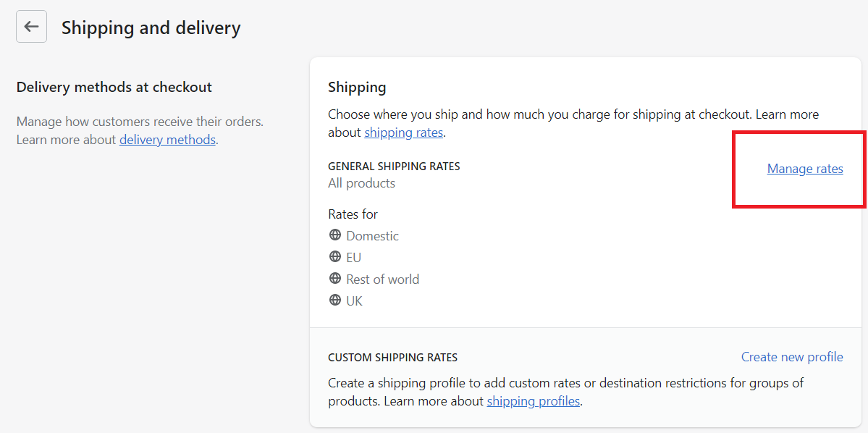Click the Shipping and delivery page title
The width and height of the screenshot is (868, 433).
pyautogui.click(x=151, y=28)
